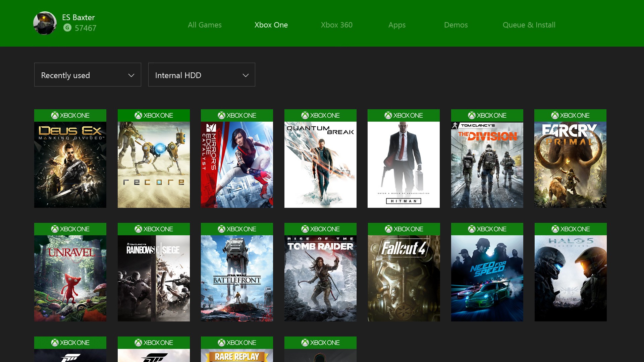
Task: View the Apps section
Action: click(397, 25)
